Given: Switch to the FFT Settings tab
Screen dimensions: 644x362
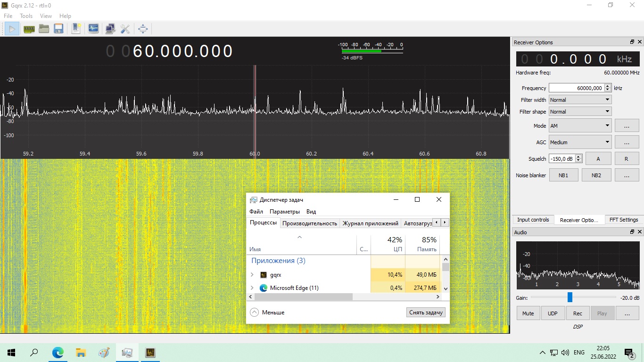Looking at the screenshot, I should [x=623, y=220].
